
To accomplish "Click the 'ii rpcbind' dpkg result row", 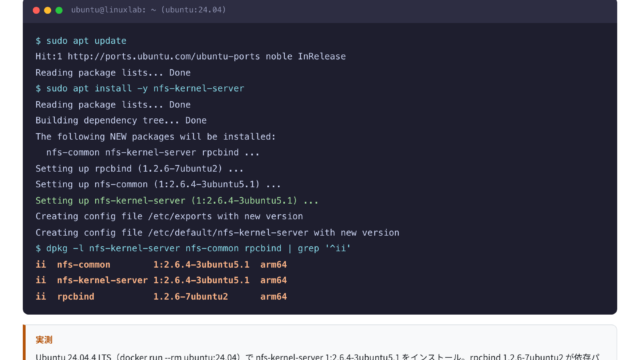I will 161,297.
